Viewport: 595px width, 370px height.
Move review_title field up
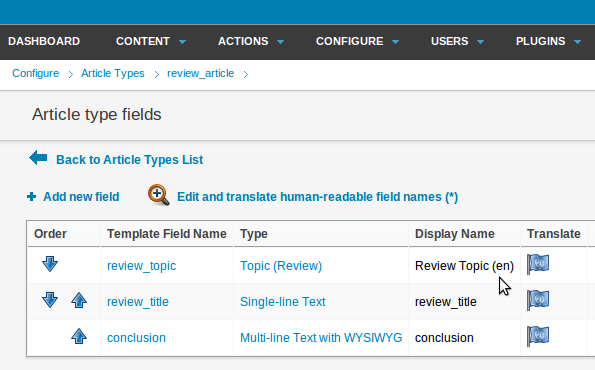[79, 300]
